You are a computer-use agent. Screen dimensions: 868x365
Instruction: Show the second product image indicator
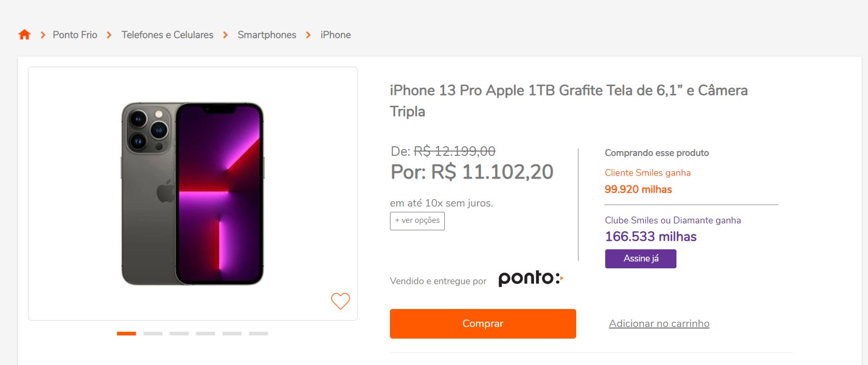tap(153, 333)
